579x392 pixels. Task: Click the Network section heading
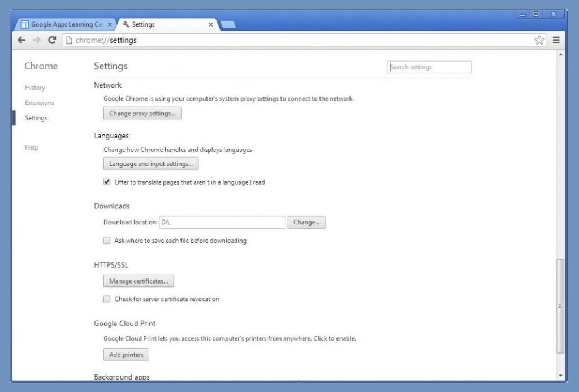click(107, 85)
